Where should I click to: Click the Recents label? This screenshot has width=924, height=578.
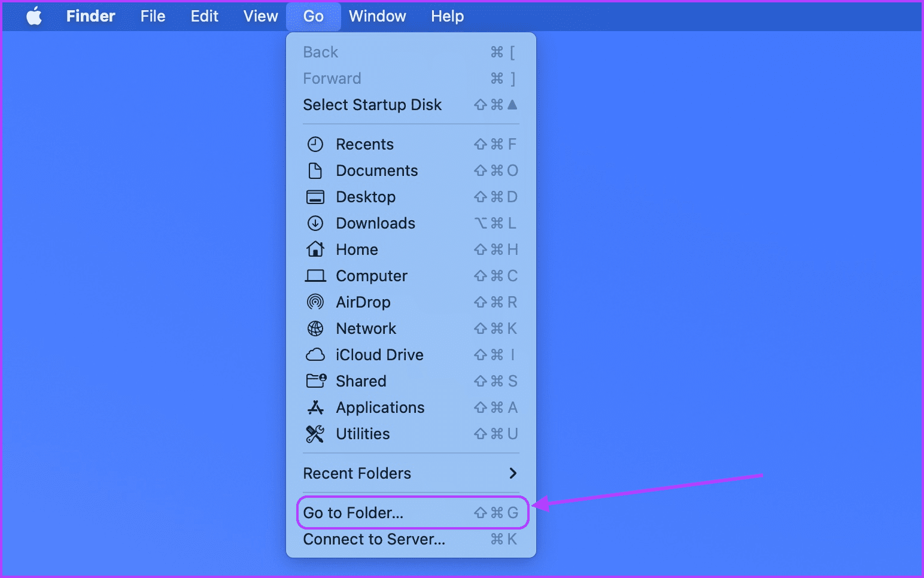point(364,144)
